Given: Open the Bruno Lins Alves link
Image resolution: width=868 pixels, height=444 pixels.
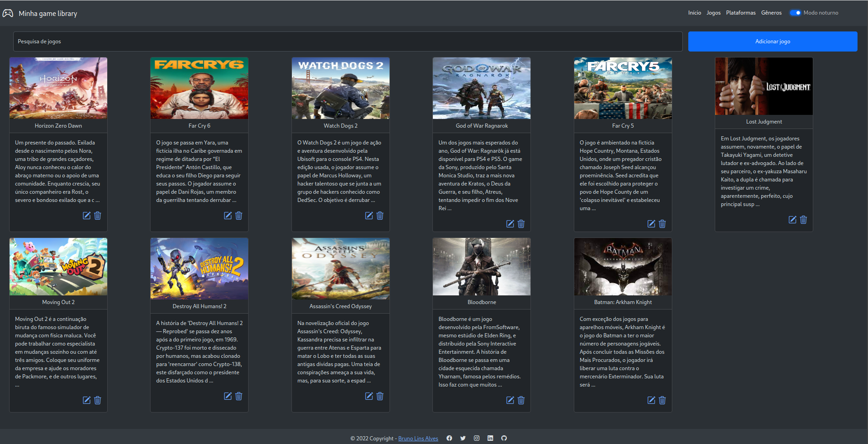Looking at the screenshot, I should tap(418, 439).
